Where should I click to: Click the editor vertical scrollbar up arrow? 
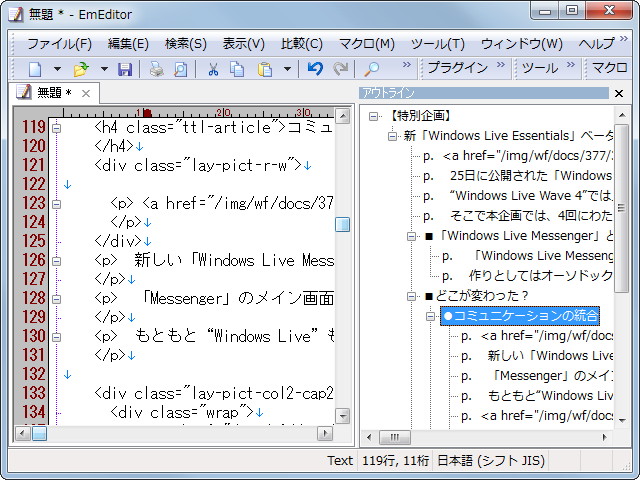tap(342, 116)
